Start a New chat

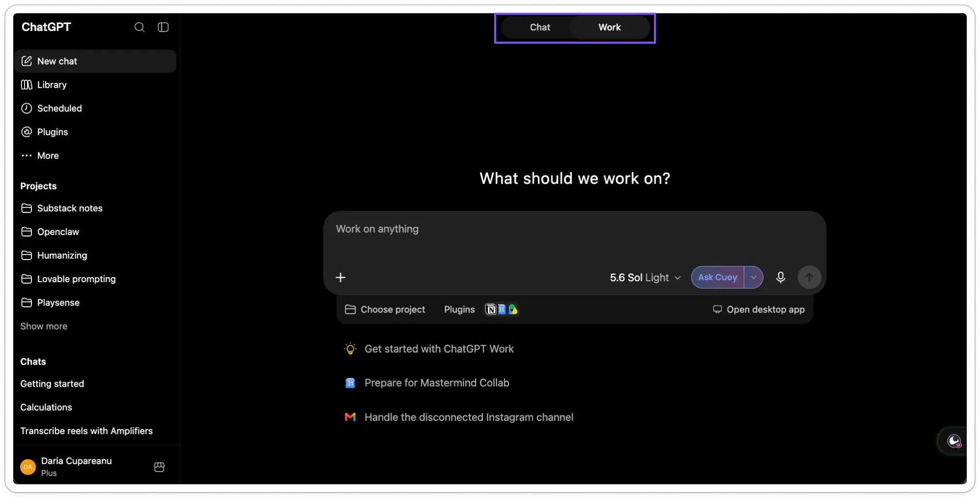click(x=95, y=61)
